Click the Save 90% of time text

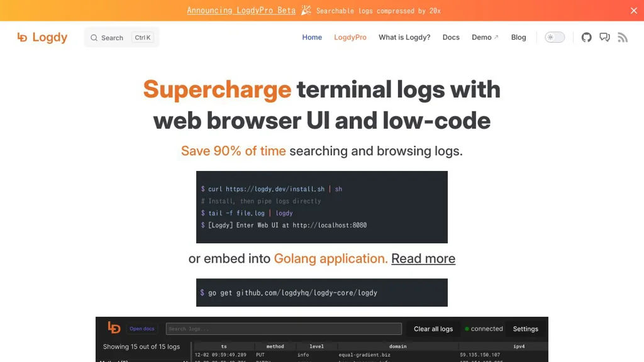(x=233, y=151)
